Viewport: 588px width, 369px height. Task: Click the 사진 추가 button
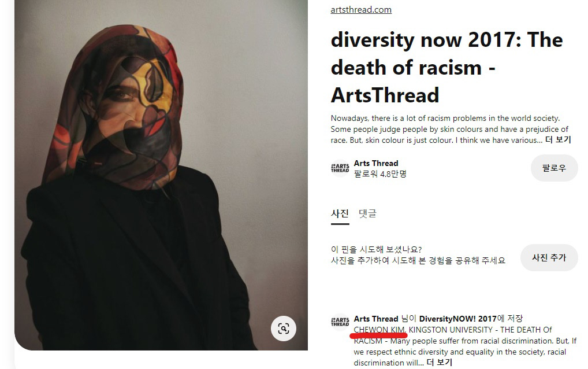(x=549, y=257)
